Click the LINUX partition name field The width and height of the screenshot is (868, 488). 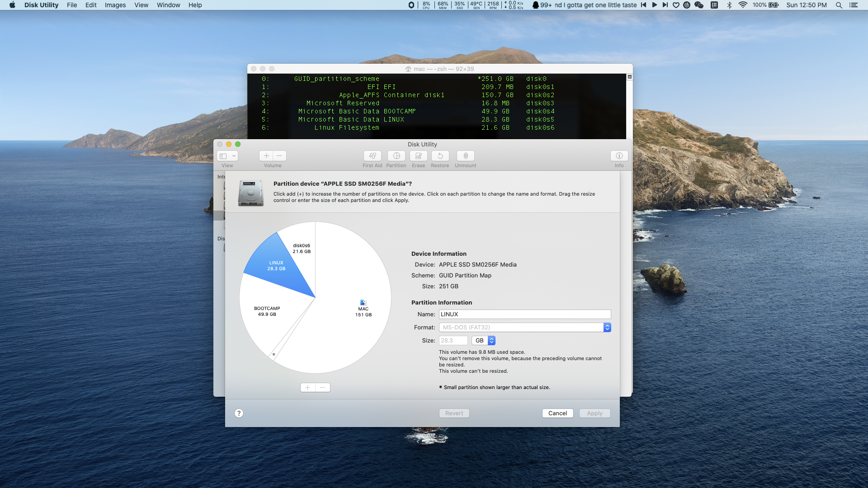tap(524, 314)
